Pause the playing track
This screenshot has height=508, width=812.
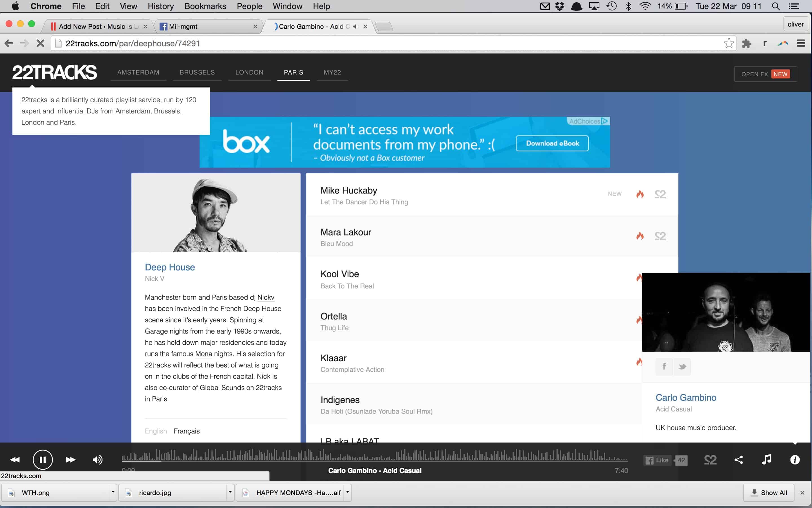[43, 460]
